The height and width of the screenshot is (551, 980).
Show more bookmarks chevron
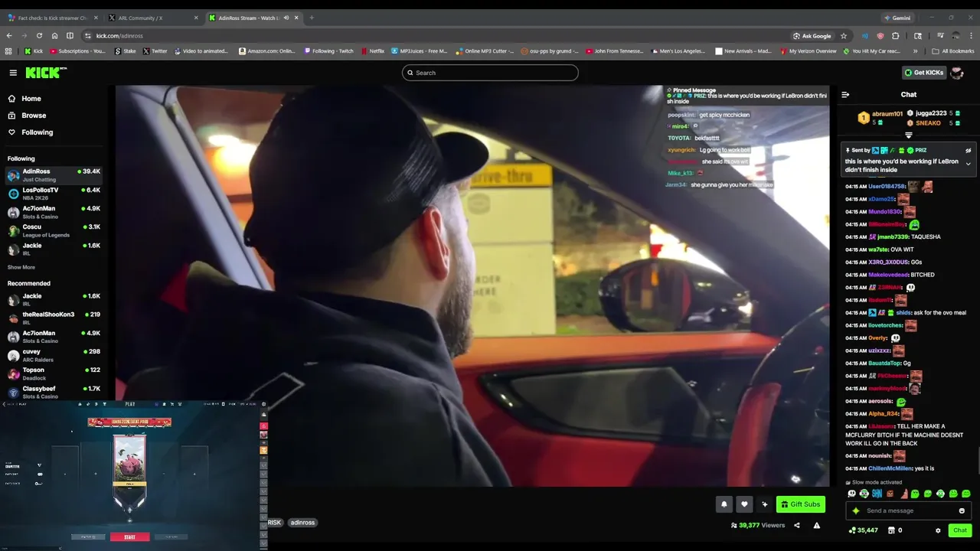tap(915, 51)
